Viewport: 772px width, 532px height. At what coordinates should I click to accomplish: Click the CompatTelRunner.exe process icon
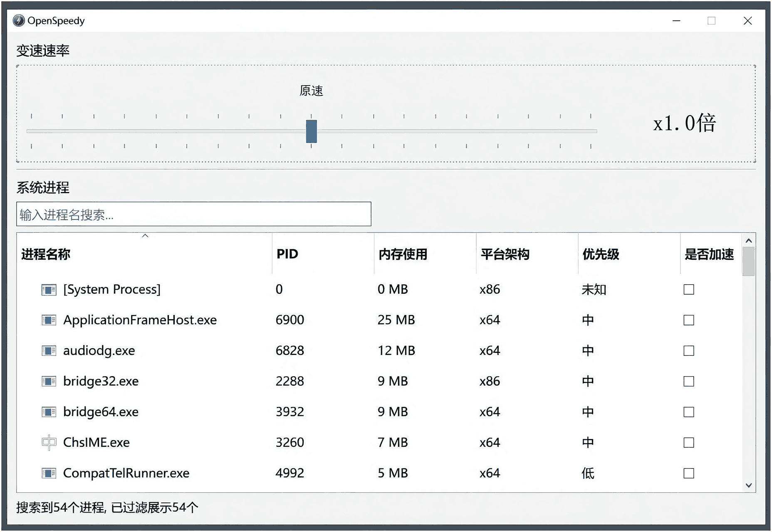49,473
